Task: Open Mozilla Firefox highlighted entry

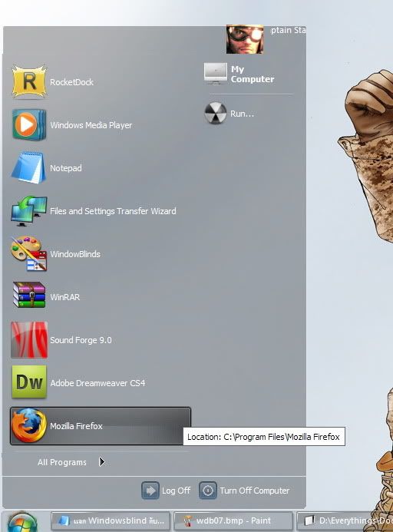Action: click(x=101, y=426)
